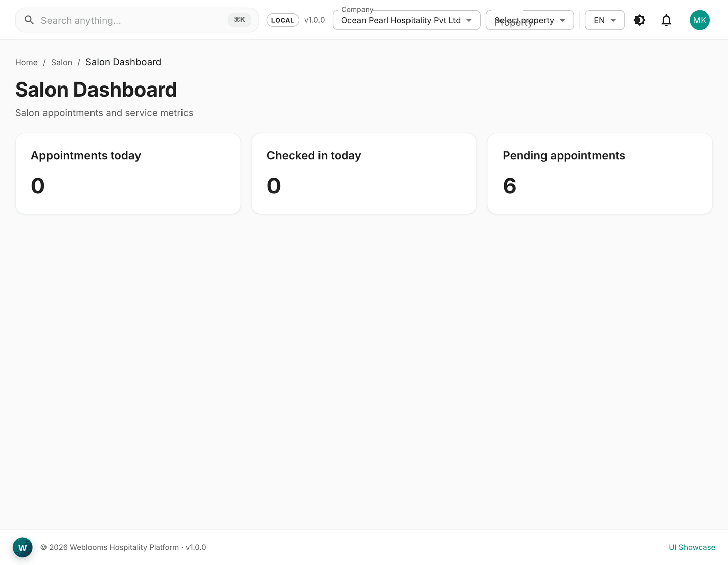
Task: Open the UI Showcase link
Action: 692,547
